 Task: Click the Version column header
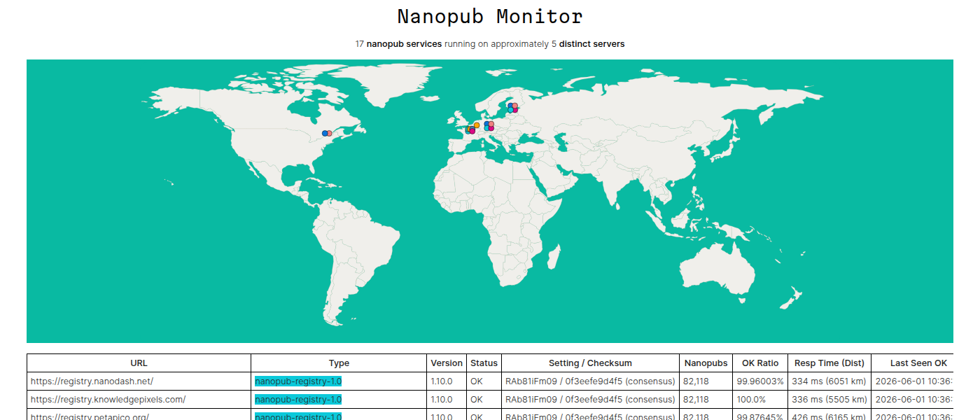(447, 363)
